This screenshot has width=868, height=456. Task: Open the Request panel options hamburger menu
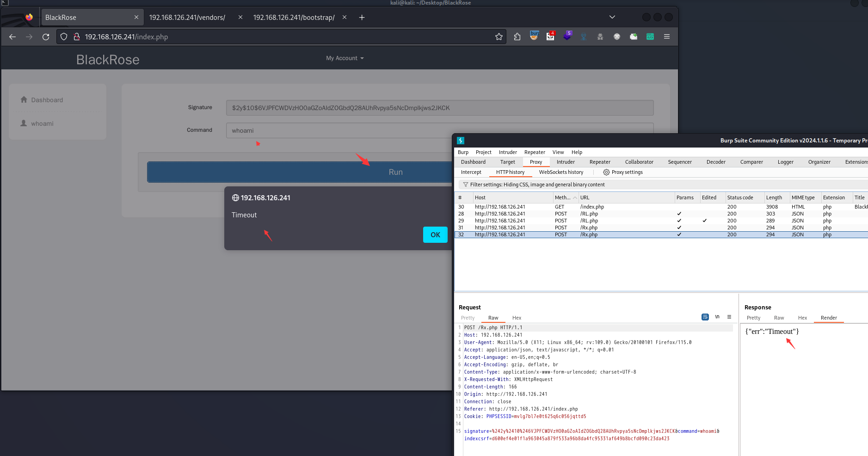[729, 317]
